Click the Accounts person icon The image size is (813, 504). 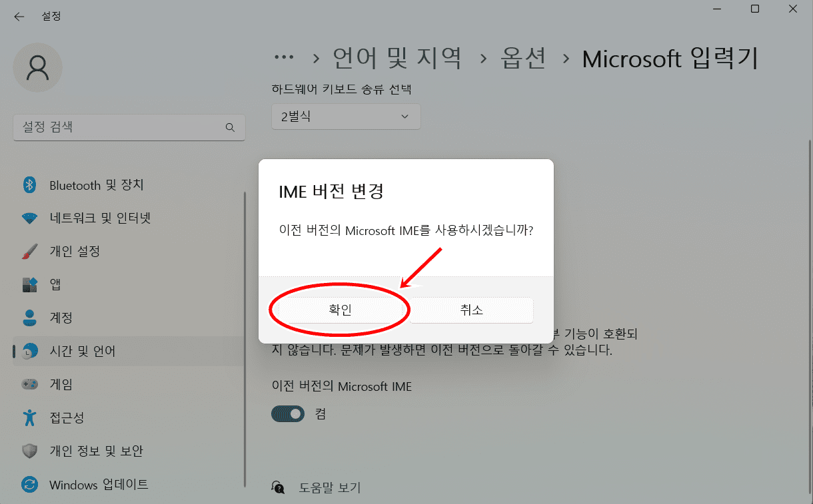[x=29, y=318]
